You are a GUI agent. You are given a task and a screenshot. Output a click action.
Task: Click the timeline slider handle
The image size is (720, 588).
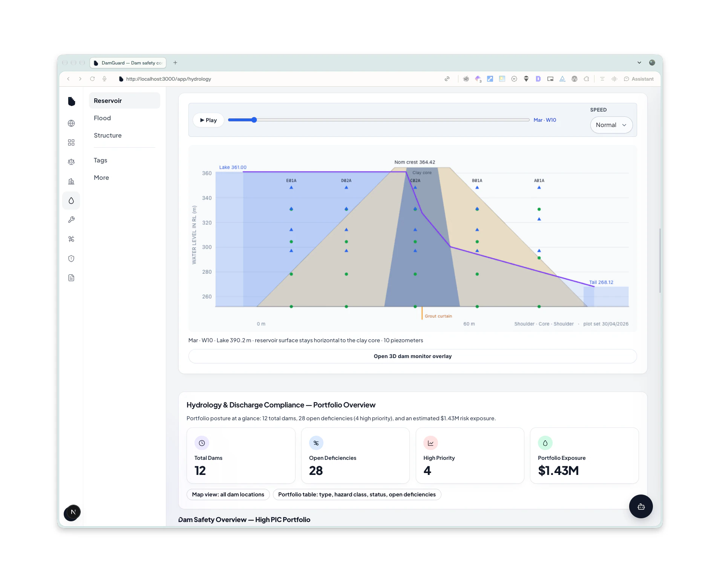(x=254, y=120)
